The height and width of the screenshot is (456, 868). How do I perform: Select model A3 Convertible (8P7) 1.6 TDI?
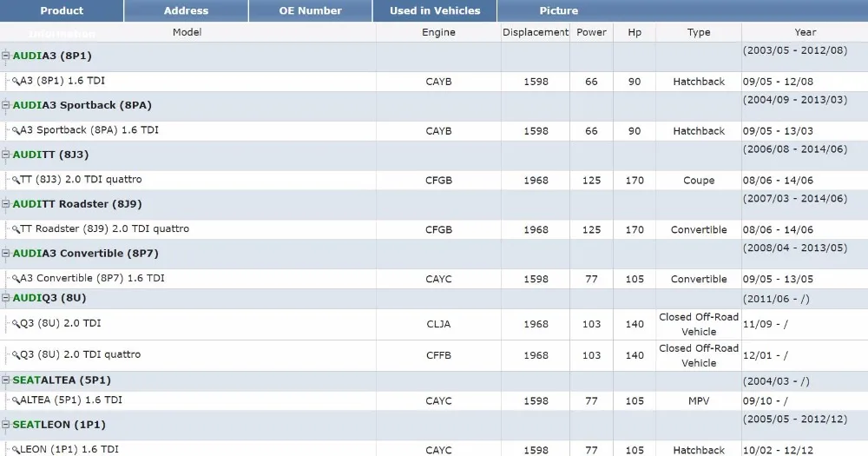[93, 278]
